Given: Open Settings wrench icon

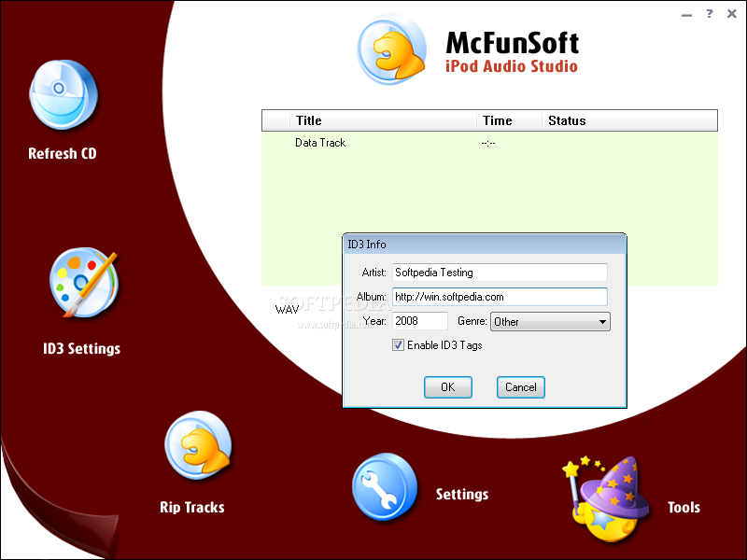Looking at the screenshot, I should [385, 486].
